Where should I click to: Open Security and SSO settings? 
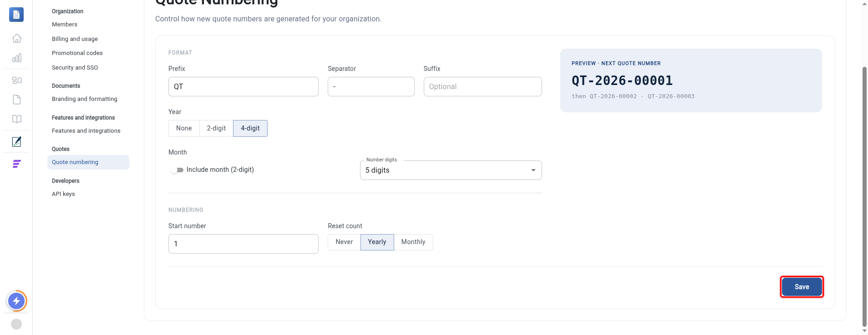pyautogui.click(x=75, y=68)
